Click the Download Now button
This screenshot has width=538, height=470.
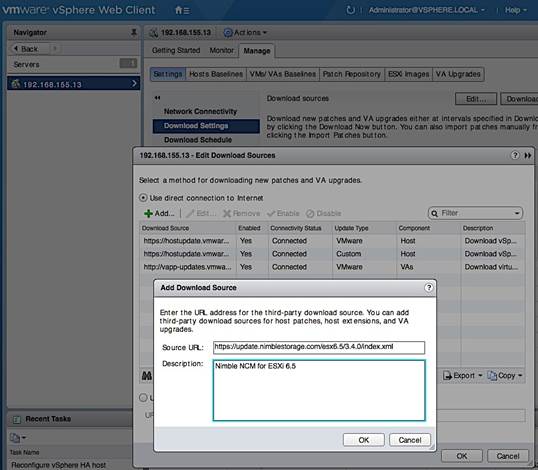tap(519, 99)
